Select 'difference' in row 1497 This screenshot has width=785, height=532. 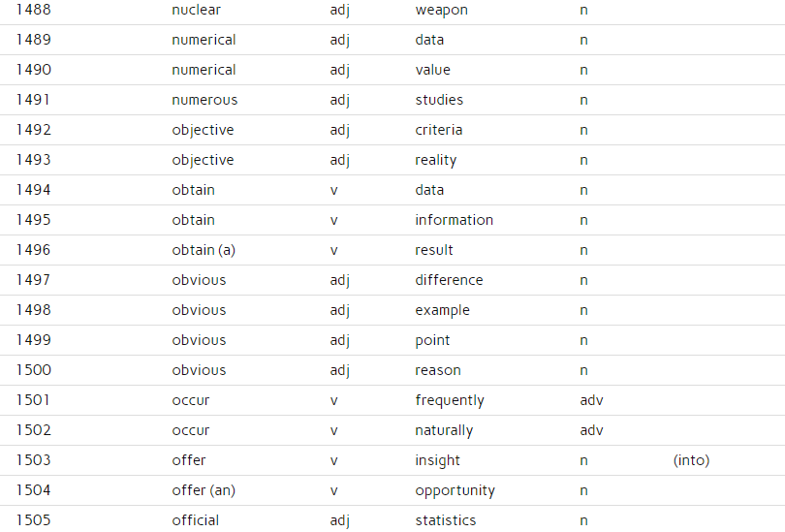449,280
